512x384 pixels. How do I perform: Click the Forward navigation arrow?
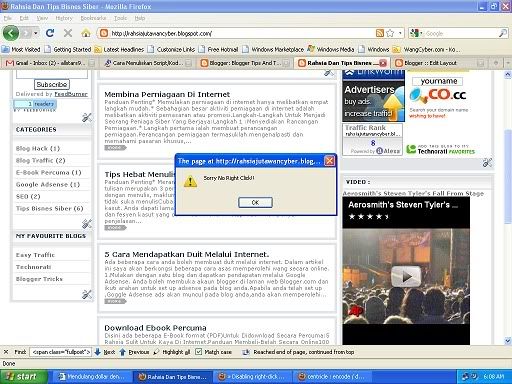[x=26, y=33]
